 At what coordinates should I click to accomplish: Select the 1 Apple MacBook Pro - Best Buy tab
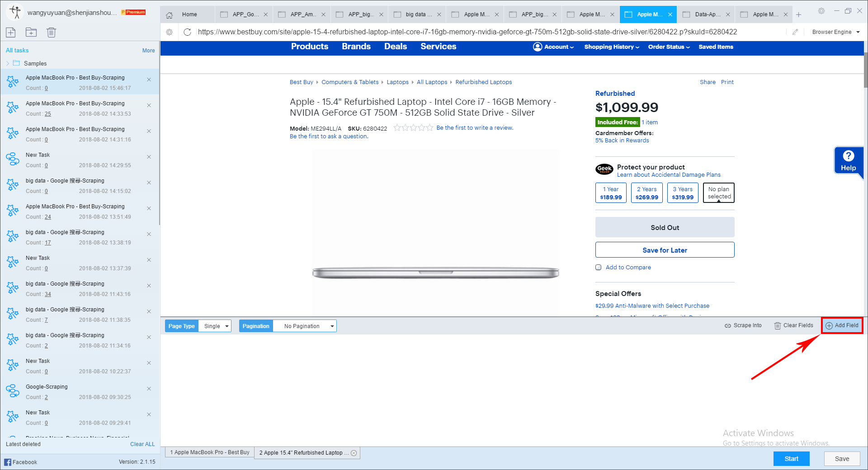pyautogui.click(x=210, y=452)
